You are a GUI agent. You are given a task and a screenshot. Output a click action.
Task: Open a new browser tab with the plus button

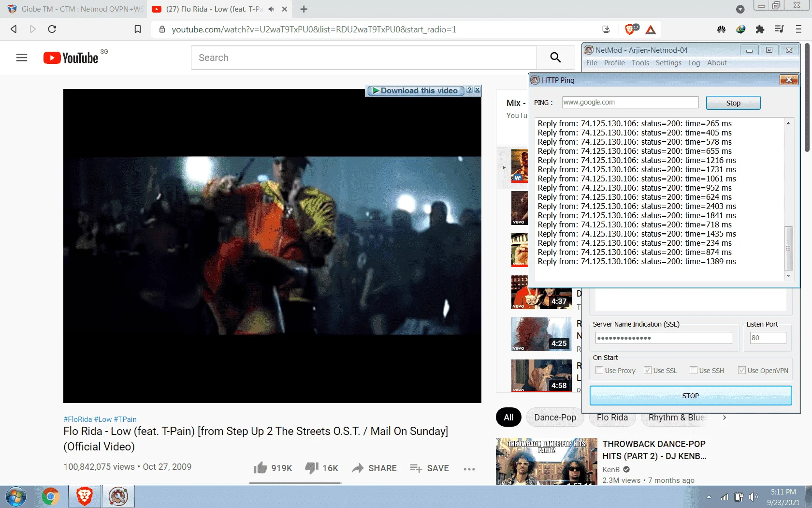click(x=304, y=9)
